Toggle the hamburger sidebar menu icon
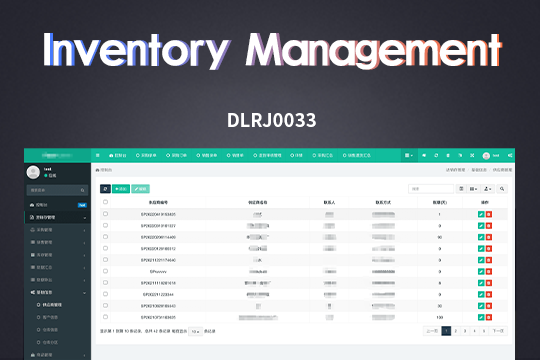Viewport: 540px width, 360px height. [98, 155]
